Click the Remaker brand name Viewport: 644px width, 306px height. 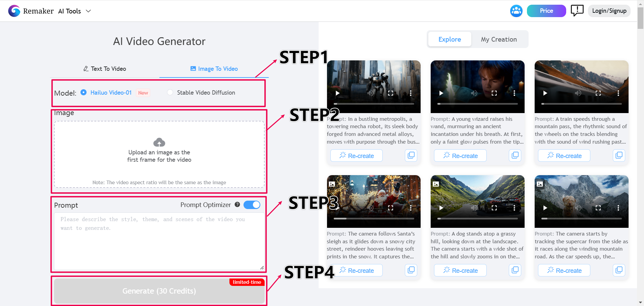(x=38, y=11)
